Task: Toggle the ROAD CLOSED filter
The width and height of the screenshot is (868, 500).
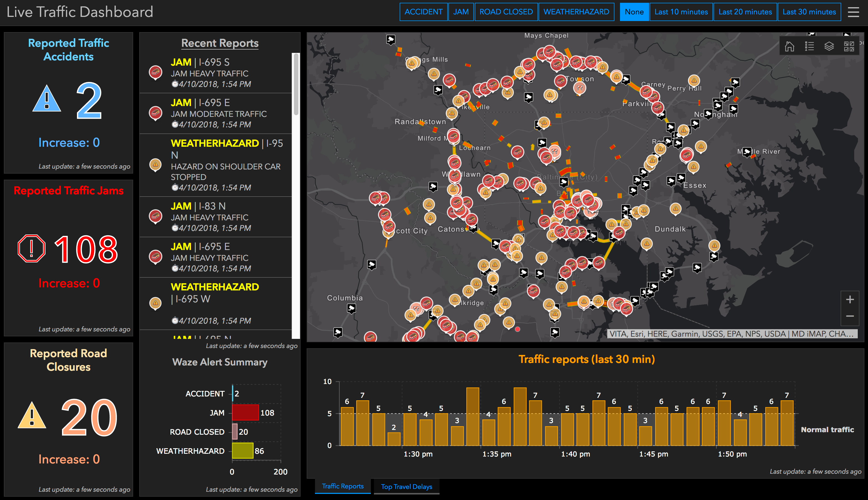Action: [x=506, y=12]
